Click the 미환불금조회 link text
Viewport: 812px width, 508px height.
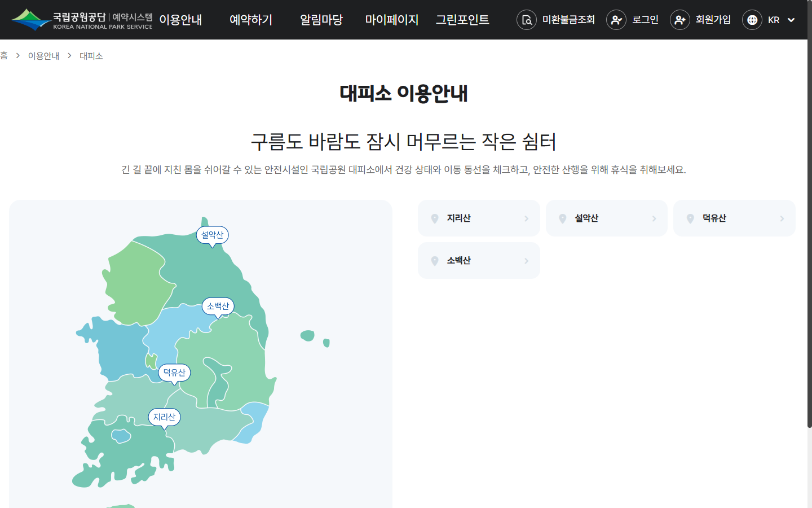coord(568,20)
